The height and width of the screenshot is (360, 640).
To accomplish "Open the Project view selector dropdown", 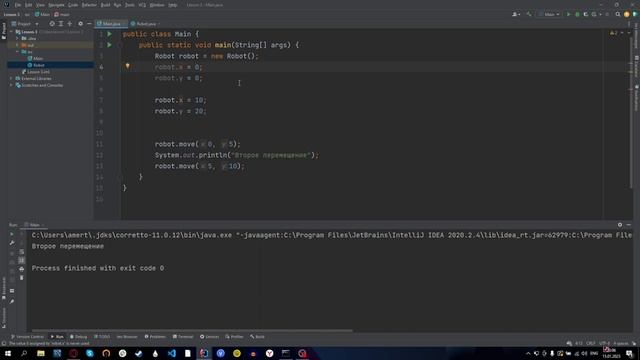I will 25,24.
